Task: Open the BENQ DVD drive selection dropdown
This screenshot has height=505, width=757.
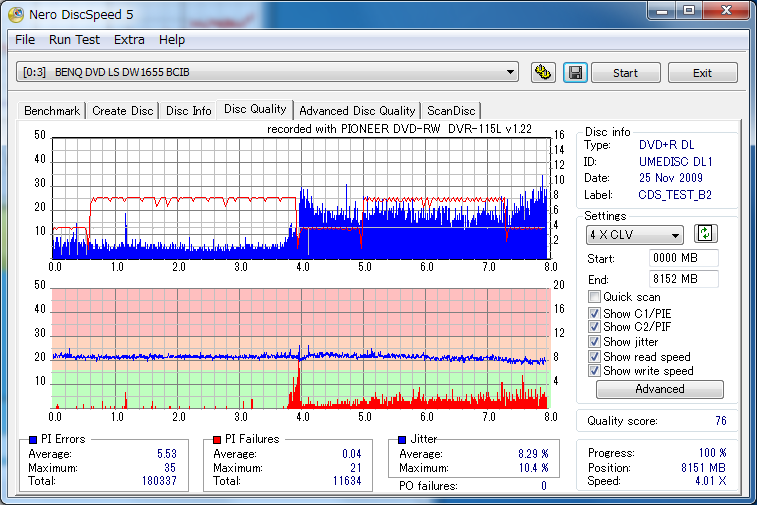Action: 511,72
